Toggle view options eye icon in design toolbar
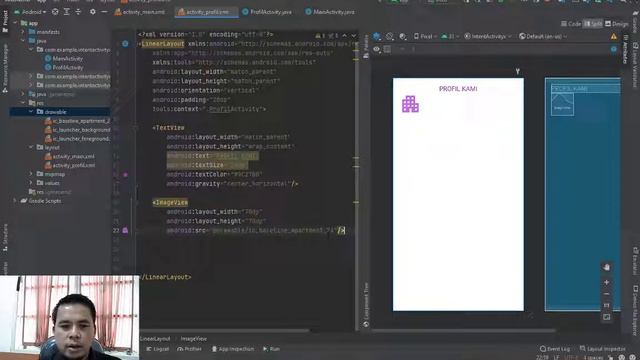Viewport: 640px width, 360px height. pyautogui.click(x=376, y=49)
